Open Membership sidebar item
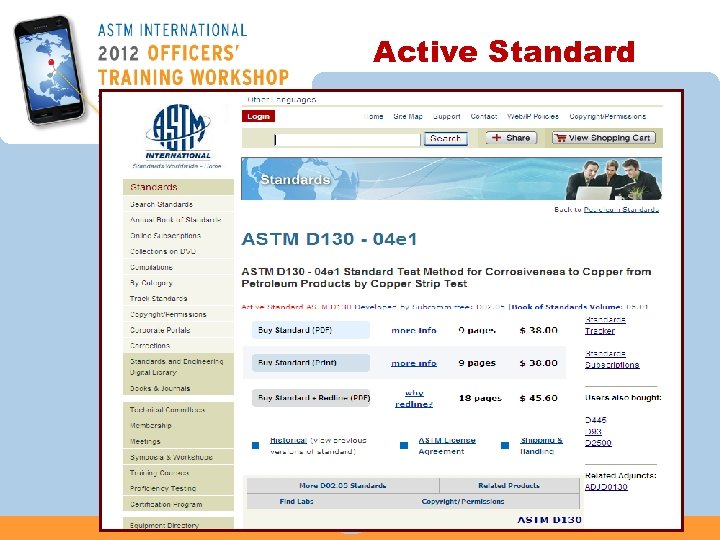This screenshot has height=540, width=720. click(151, 426)
